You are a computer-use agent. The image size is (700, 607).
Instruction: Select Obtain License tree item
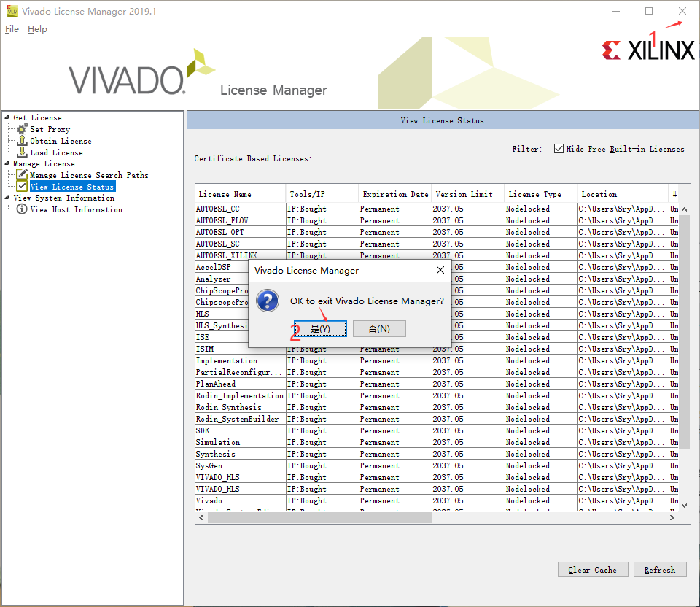point(61,141)
